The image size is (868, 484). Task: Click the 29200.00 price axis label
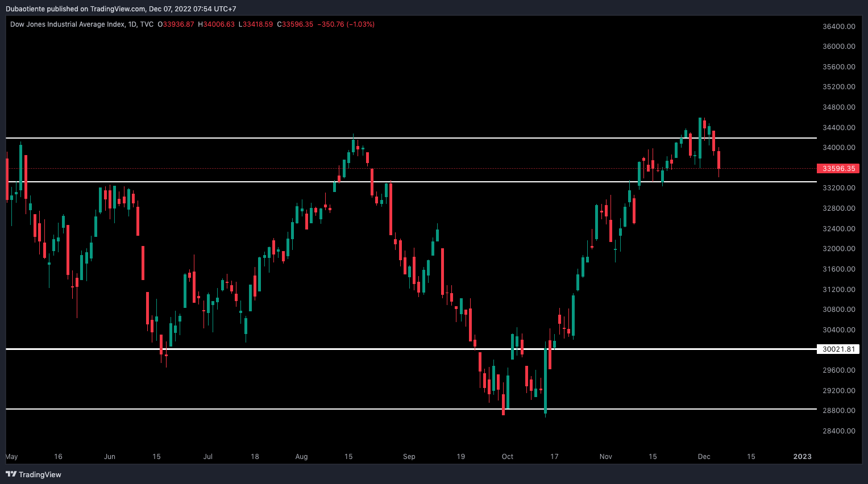[x=838, y=390]
